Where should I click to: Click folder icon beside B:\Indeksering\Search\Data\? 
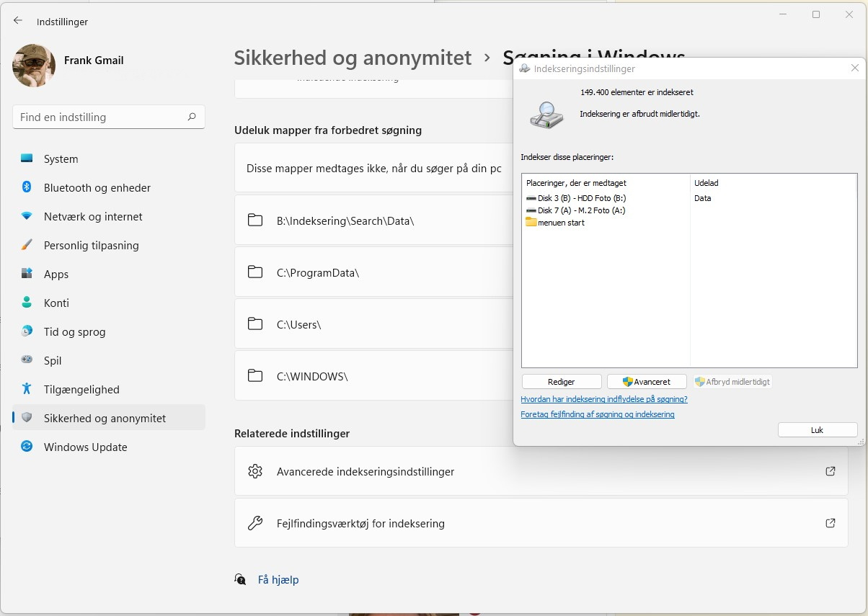tap(254, 220)
